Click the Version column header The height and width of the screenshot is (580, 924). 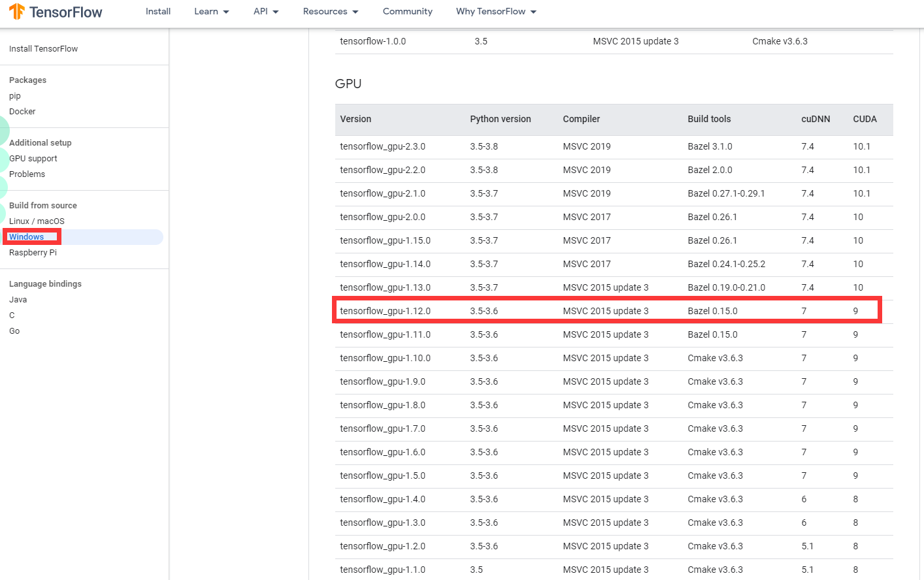[x=355, y=119]
